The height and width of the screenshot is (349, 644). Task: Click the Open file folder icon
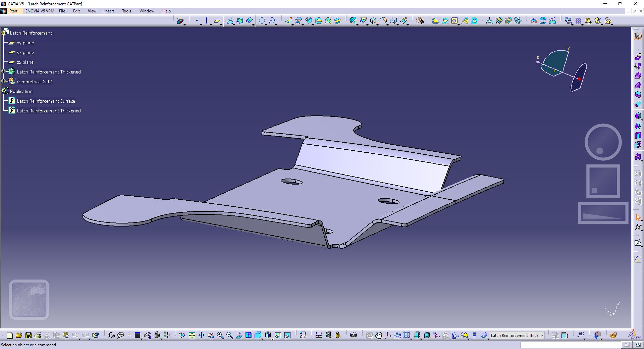coord(19,335)
